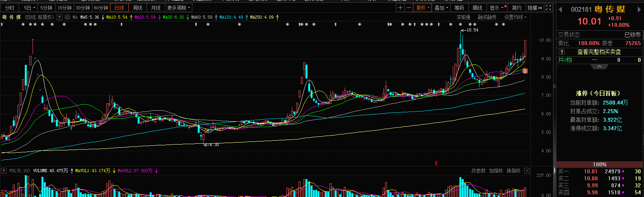
Task: Click the 买三 bid price 9.99 row
Action: [599, 185]
